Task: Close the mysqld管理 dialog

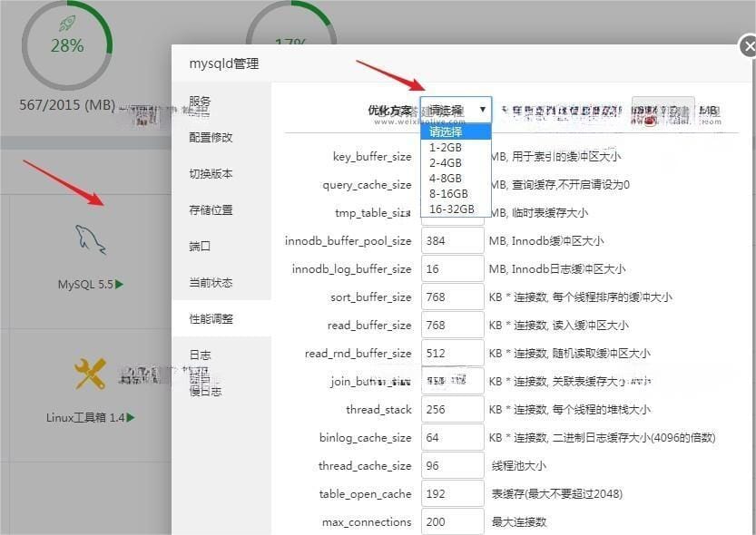Action: [748, 47]
